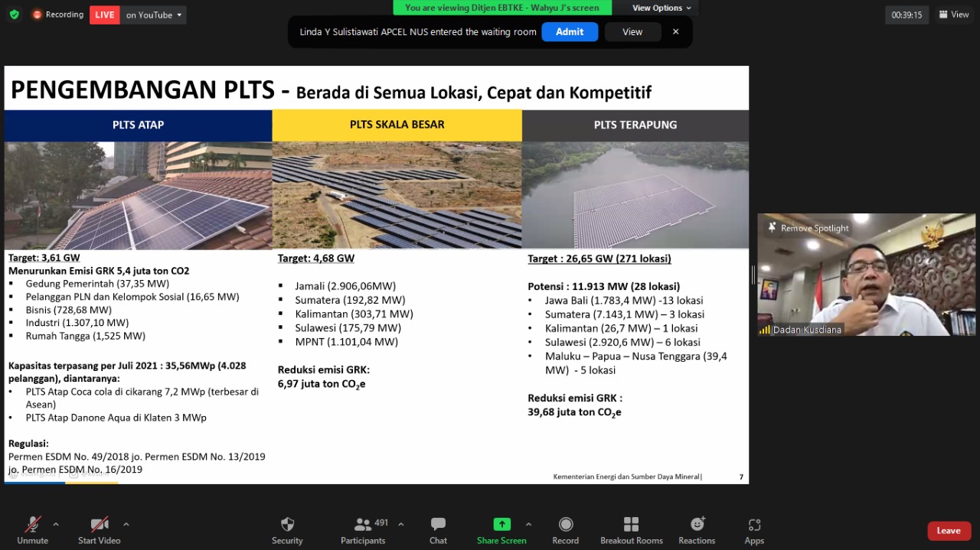This screenshot has height=550, width=980.
Task: Open the View Options dropdown
Action: (x=661, y=8)
